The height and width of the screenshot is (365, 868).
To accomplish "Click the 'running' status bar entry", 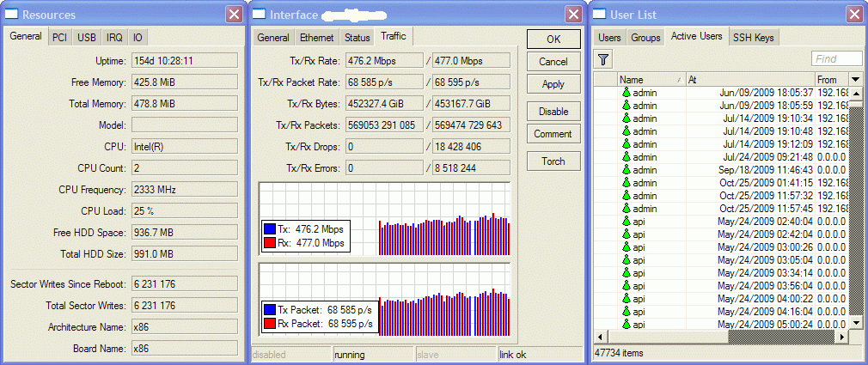I will [374, 355].
